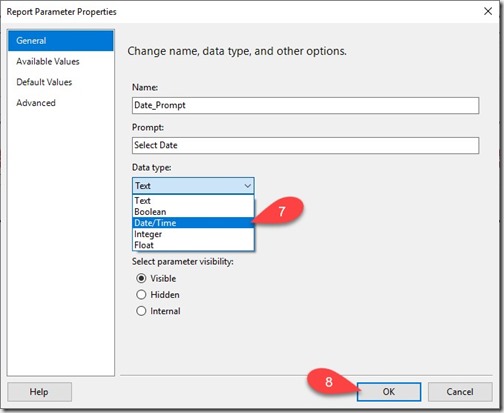This screenshot has width=504, height=413.
Task: Focus the Name field containing Date_Prompt
Action: (306, 105)
